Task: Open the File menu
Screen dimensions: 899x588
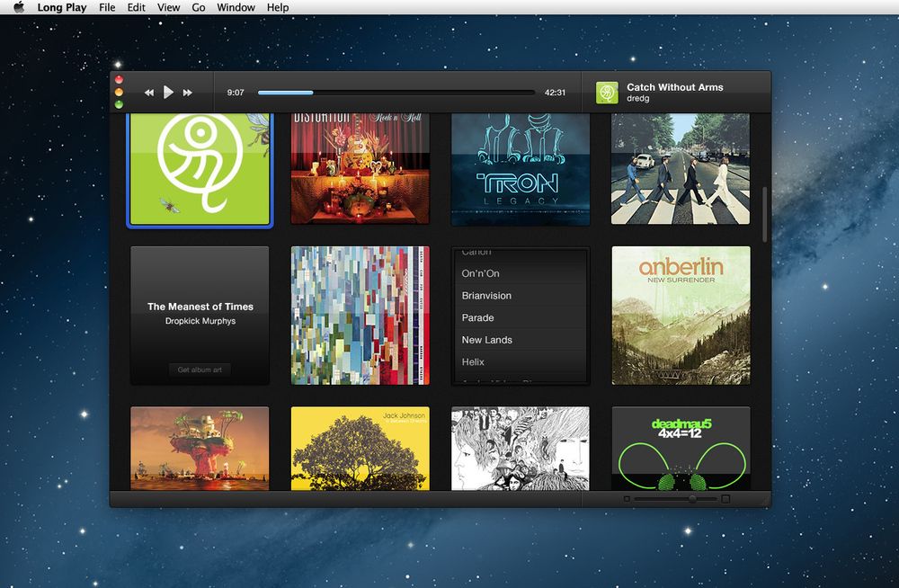Action: [x=107, y=7]
